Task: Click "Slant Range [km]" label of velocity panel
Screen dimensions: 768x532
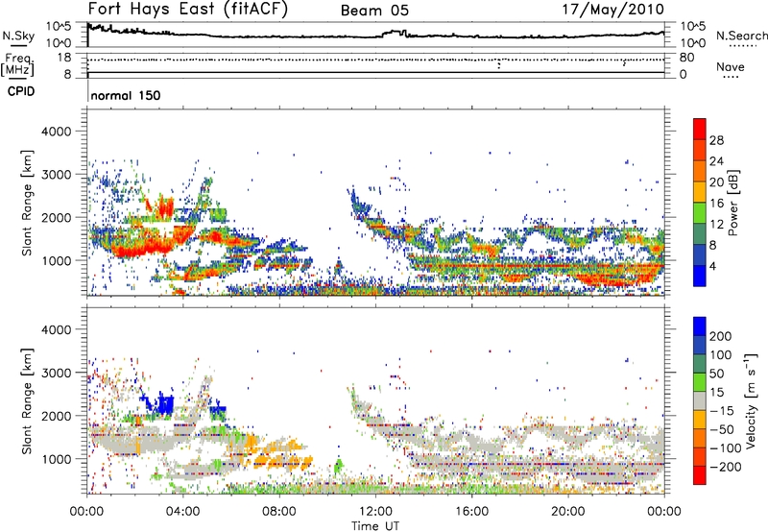Action: click(x=27, y=400)
